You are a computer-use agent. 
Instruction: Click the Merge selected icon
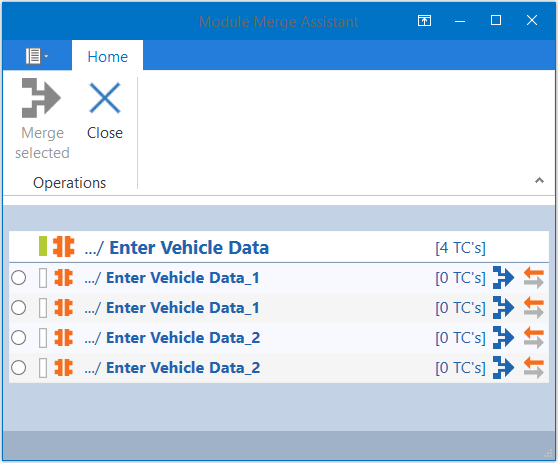[x=41, y=98]
